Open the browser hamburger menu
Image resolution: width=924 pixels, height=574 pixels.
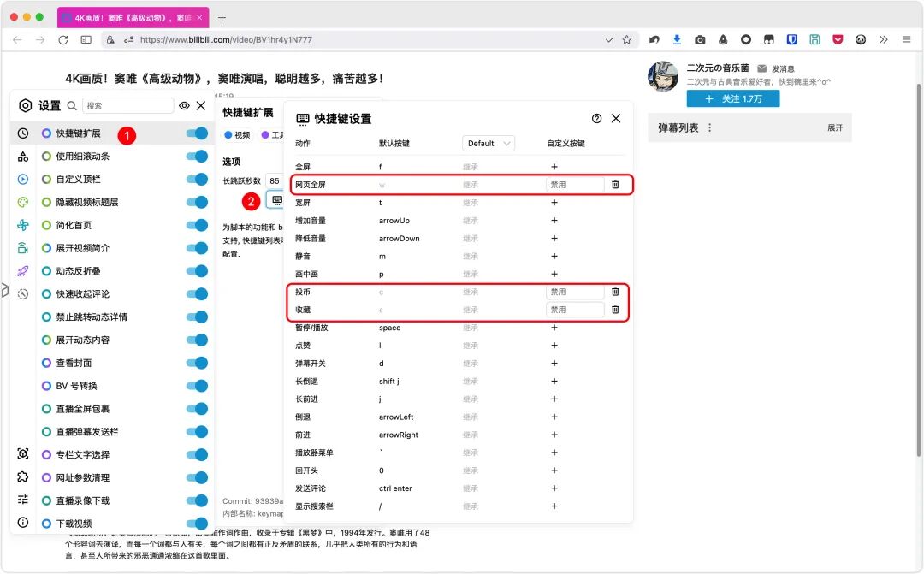pyautogui.click(x=906, y=39)
